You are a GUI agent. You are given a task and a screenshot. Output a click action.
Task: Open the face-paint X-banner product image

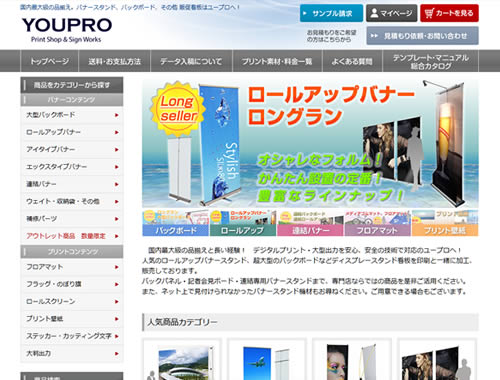(x=352, y=360)
